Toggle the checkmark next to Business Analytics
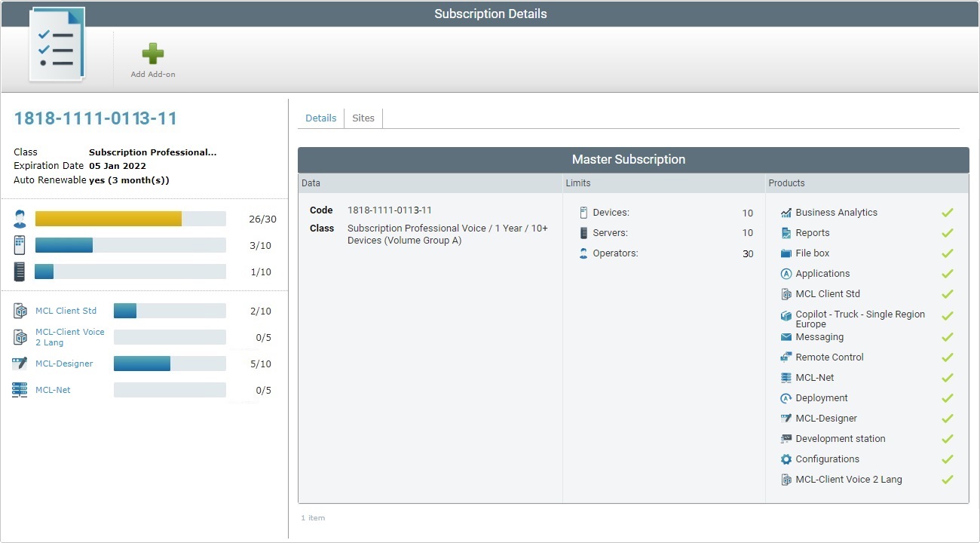Image resolution: width=980 pixels, height=543 pixels. coord(948,212)
